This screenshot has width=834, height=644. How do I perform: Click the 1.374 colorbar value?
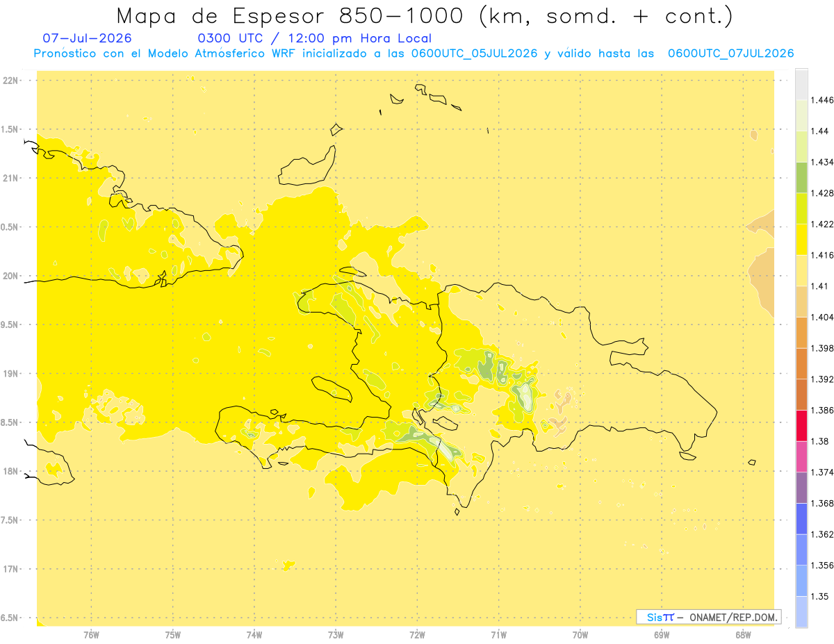[822, 472]
